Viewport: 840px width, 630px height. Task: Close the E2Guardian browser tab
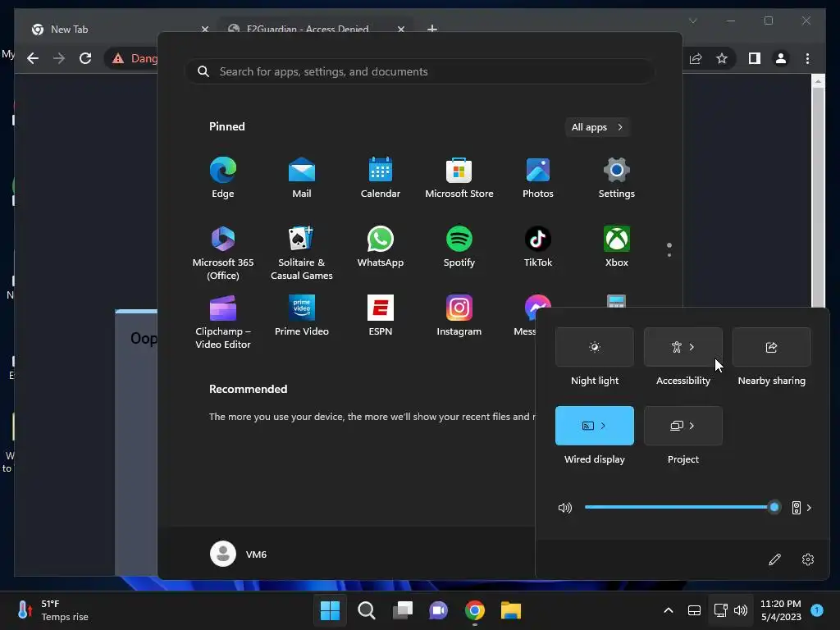point(400,30)
